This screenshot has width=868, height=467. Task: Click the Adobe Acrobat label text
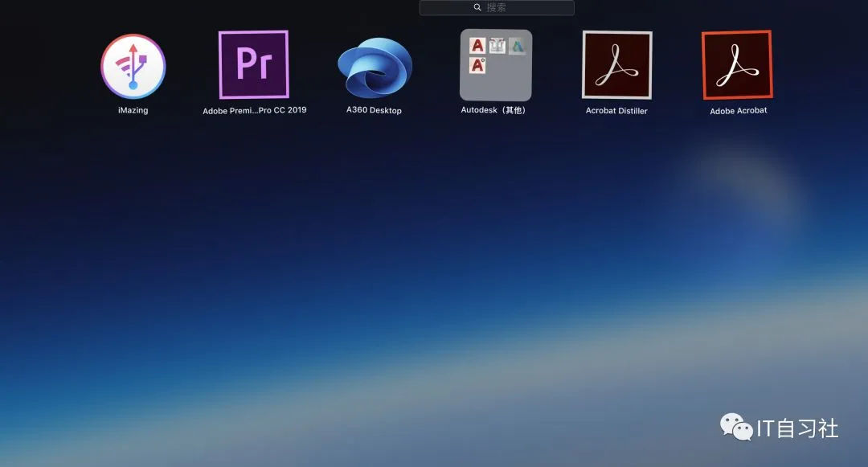[x=739, y=111]
